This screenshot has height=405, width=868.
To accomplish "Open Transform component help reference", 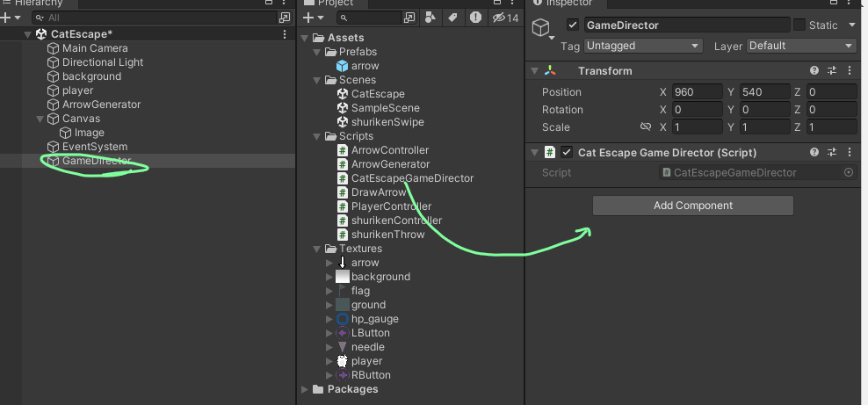I will [814, 71].
